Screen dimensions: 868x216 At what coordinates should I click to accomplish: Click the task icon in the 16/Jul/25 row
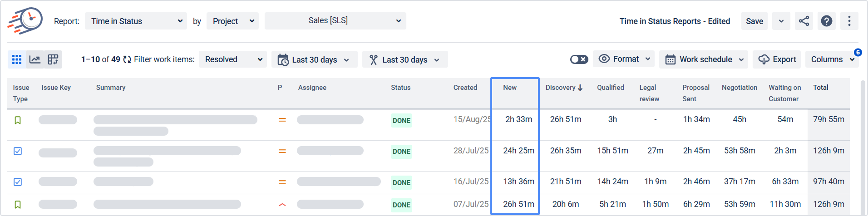[18, 182]
